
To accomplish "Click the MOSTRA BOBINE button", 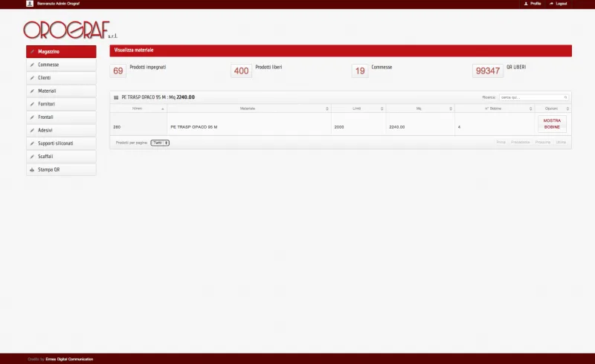I will pos(552,124).
